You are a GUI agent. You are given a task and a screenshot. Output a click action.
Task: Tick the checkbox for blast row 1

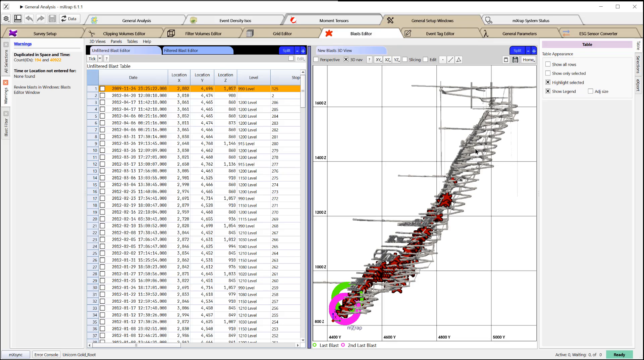[x=102, y=89]
